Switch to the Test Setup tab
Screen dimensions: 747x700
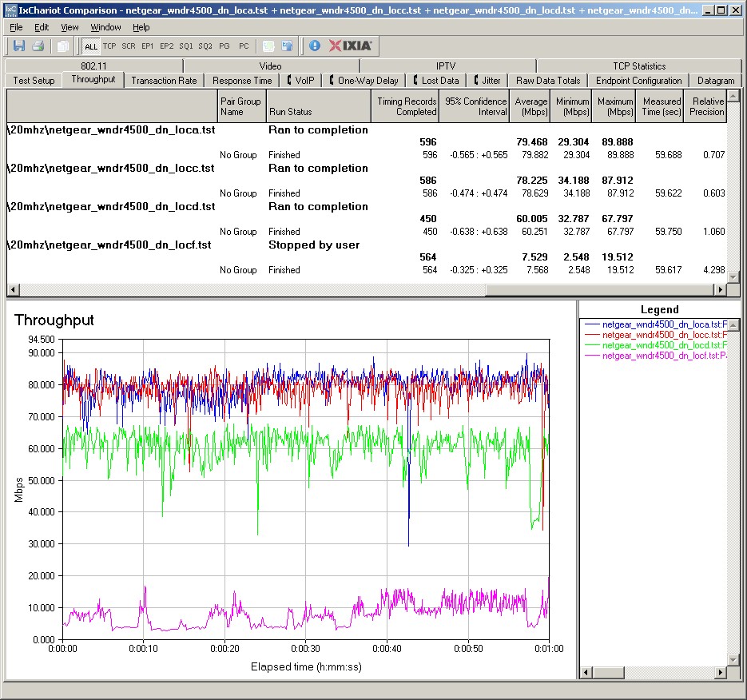(34, 81)
